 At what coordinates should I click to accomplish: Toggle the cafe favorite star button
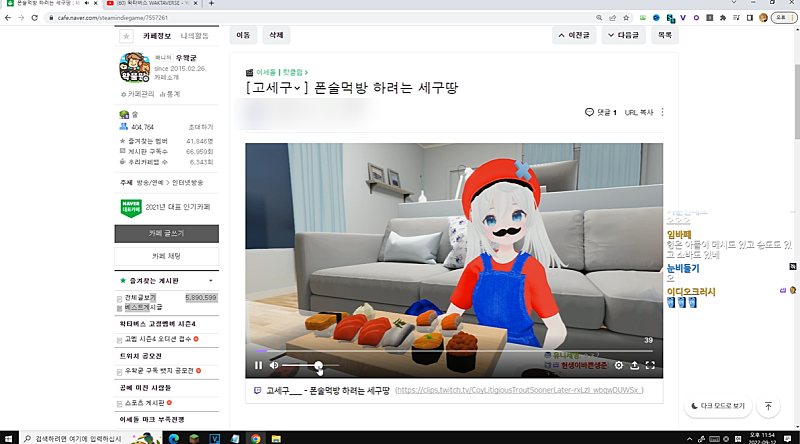click(126, 36)
